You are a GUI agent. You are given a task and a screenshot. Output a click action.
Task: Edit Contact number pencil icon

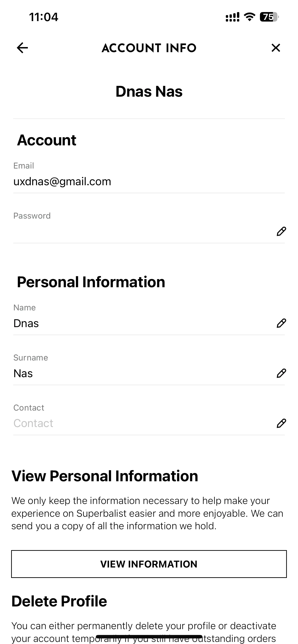281,423
